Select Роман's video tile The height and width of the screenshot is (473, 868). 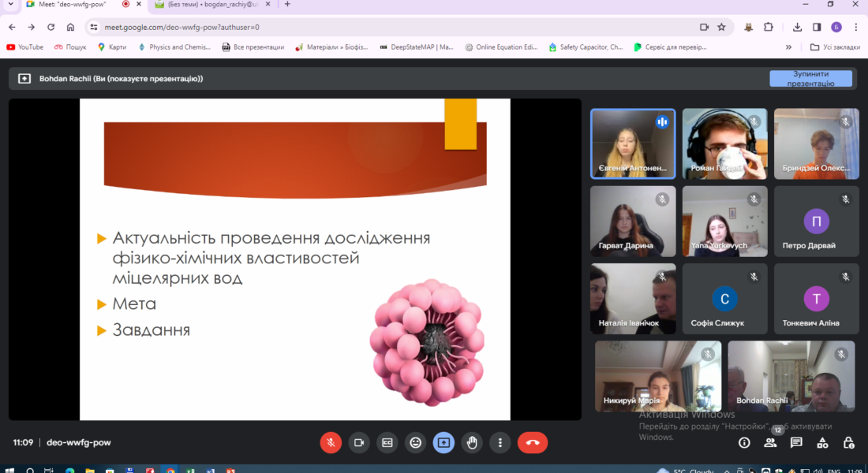(724, 143)
